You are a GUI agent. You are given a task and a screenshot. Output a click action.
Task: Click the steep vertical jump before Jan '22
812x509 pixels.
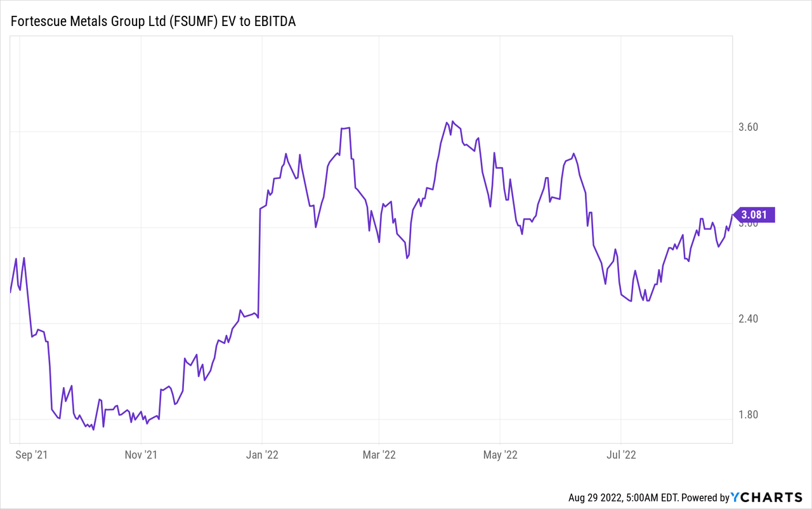click(x=259, y=261)
